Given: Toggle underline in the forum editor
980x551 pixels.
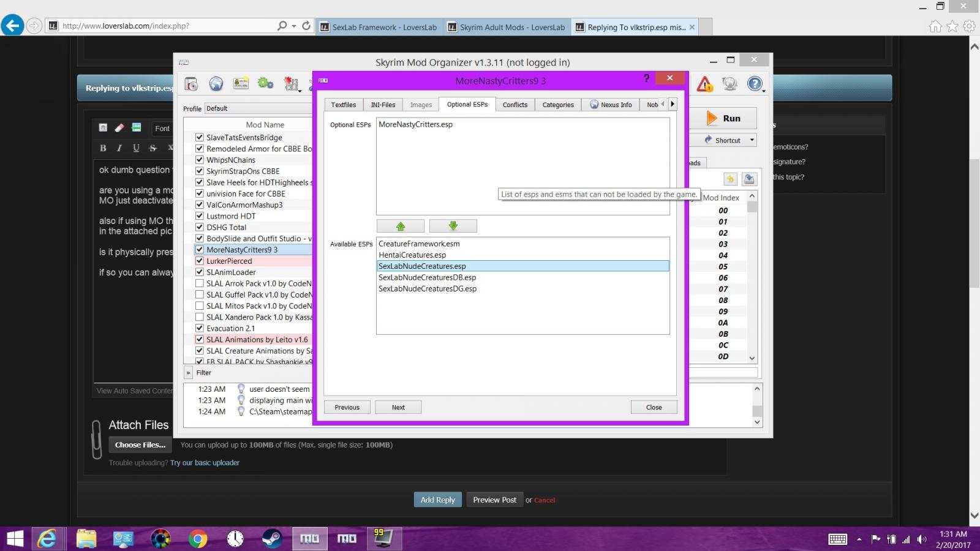Looking at the screenshot, I should 136,148.
